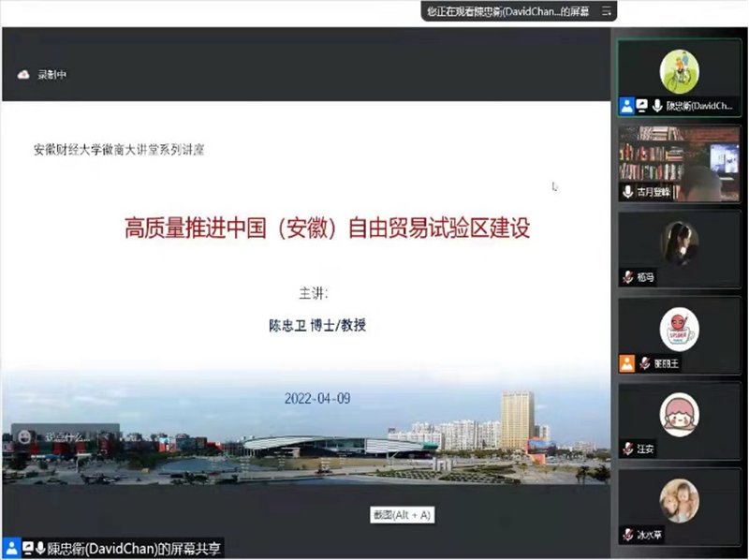Click the date 2022-04-09 on the slide
Screen dimensions: 749x560
(317, 399)
